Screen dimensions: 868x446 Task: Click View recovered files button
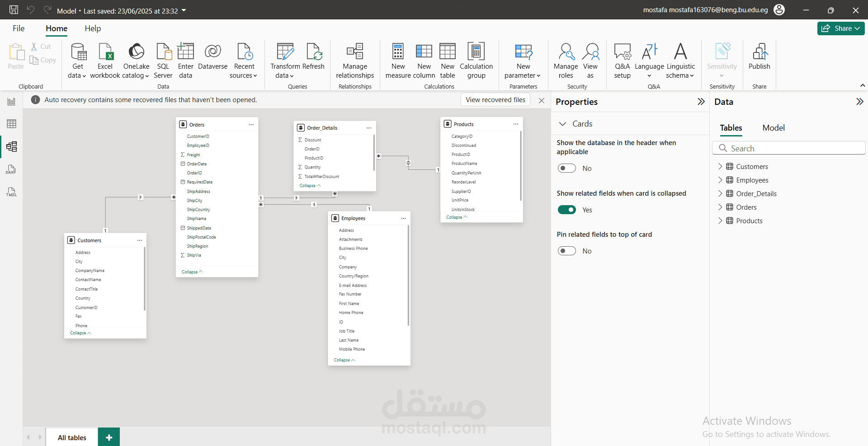(x=495, y=100)
